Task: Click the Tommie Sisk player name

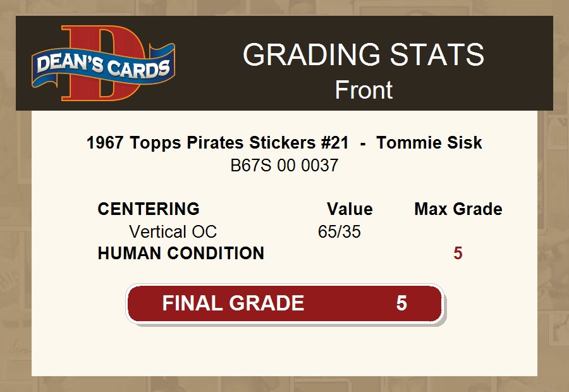Action: (x=429, y=143)
